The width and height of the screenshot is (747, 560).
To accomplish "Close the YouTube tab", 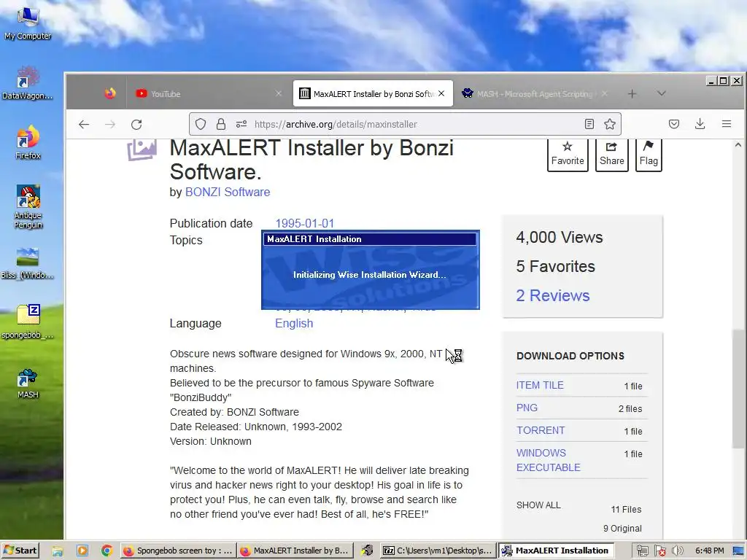I will (x=279, y=94).
